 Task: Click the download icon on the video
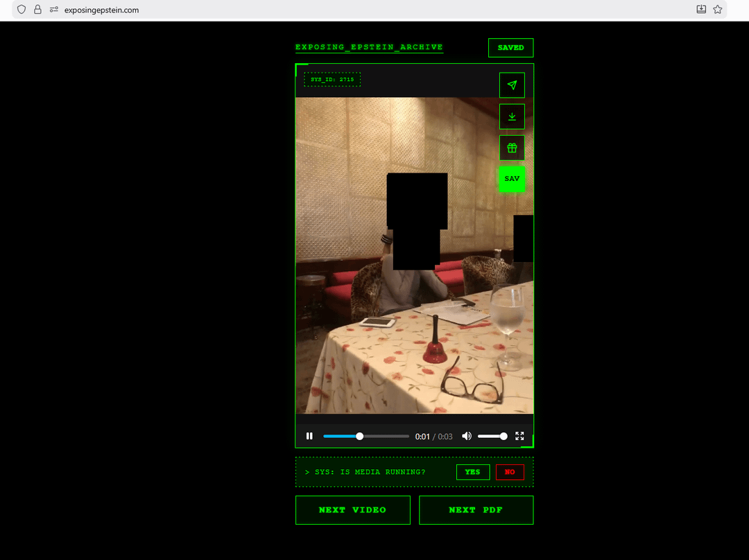pyautogui.click(x=512, y=116)
